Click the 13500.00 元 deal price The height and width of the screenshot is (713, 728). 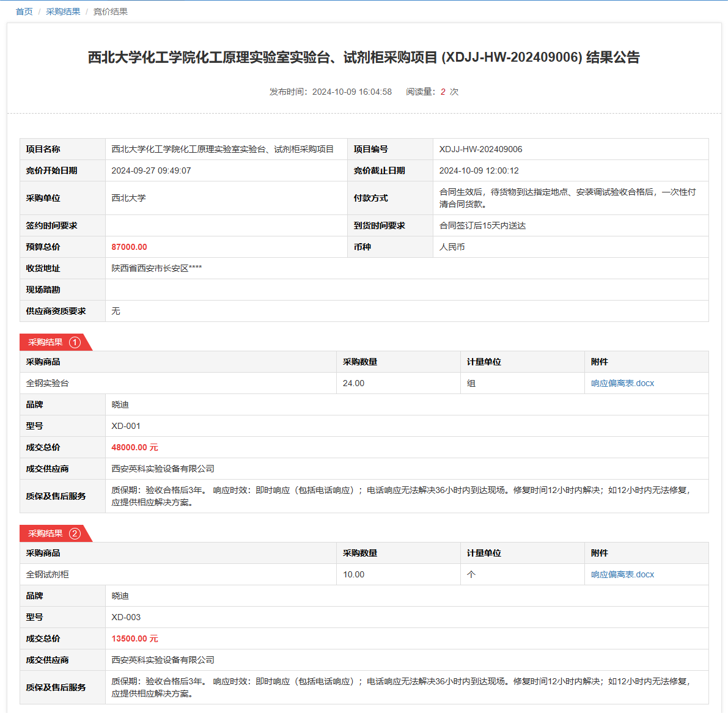tap(134, 638)
